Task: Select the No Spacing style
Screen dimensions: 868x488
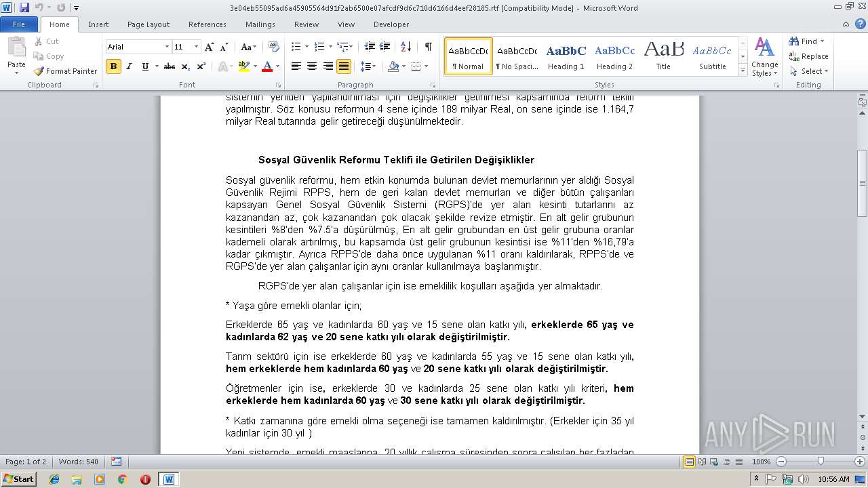Action: [x=517, y=56]
